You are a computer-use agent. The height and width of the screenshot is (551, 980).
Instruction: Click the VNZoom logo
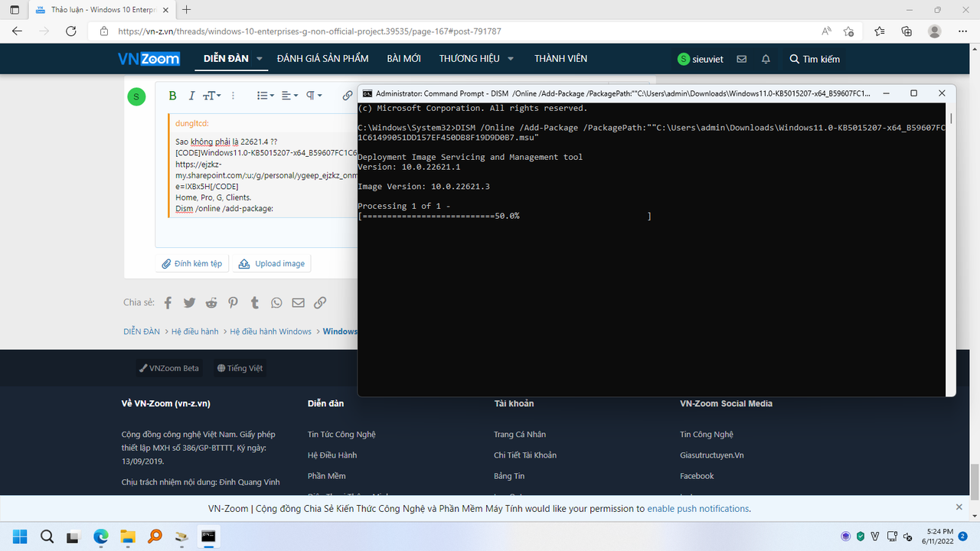pyautogui.click(x=149, y=59)
